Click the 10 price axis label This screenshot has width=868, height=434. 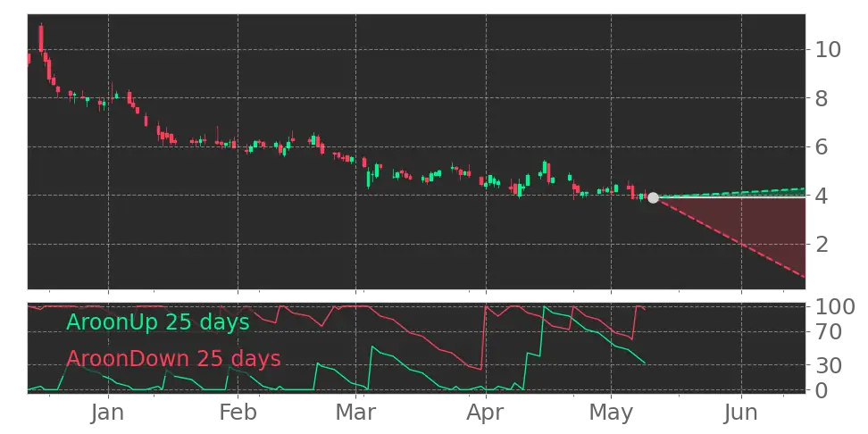click(827, 50)
